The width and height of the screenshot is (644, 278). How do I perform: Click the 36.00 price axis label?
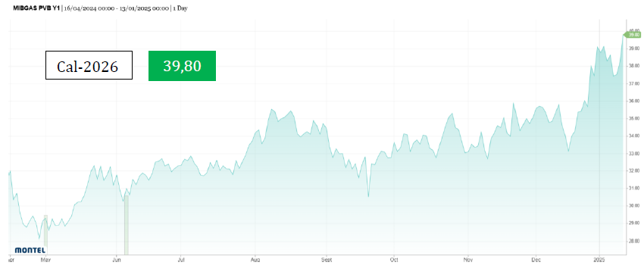[x=634, y=101]
